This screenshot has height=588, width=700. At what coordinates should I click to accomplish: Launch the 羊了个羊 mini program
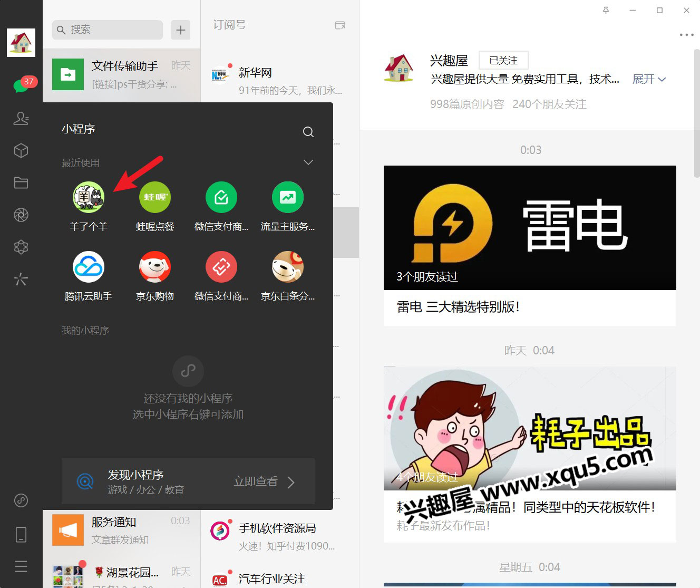(x=89, y=206)
